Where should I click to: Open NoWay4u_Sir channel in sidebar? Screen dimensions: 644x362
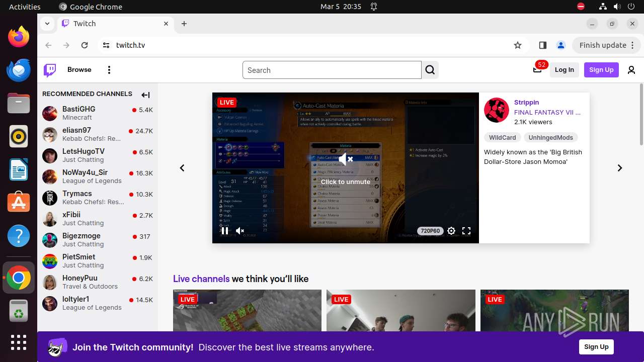(x=98, y=176)
